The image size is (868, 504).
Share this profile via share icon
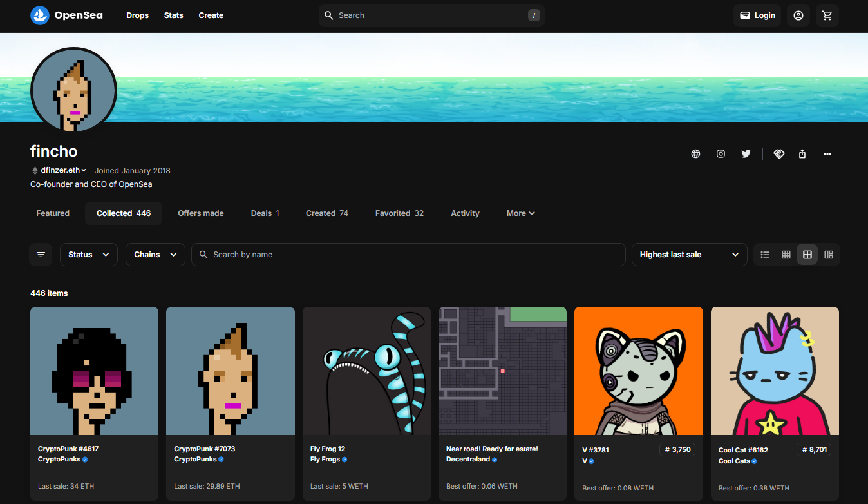click(802, 154)
